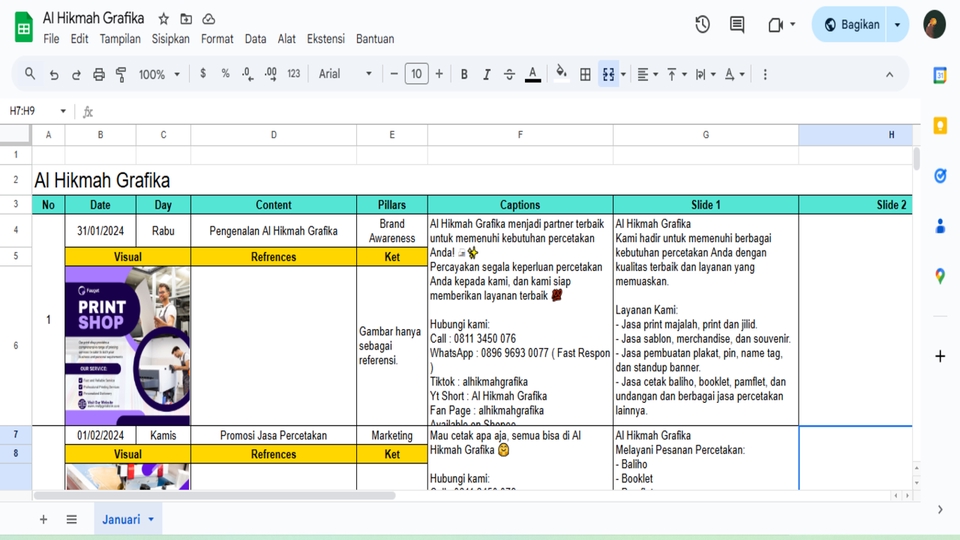Open Contacts side panel

[940, 226]
